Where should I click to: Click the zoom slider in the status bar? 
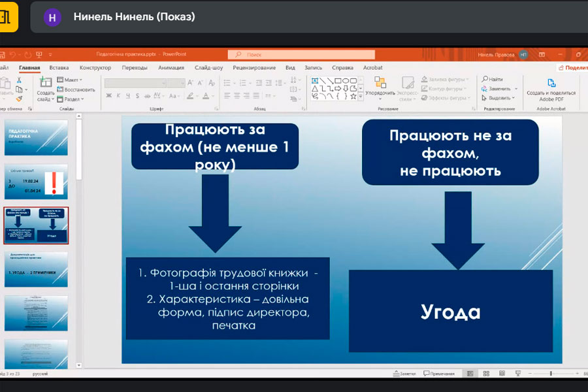pyautogui.click(x=551, y=374)
